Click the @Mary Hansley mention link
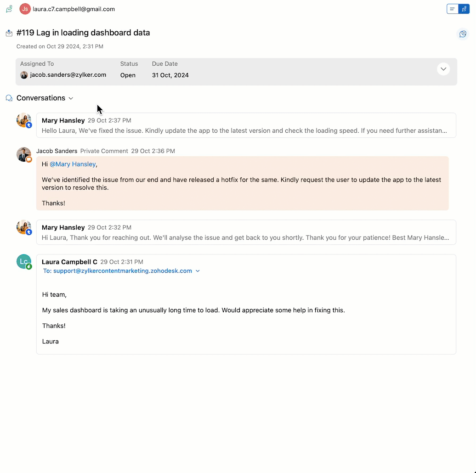 click(x=73, y=164)
